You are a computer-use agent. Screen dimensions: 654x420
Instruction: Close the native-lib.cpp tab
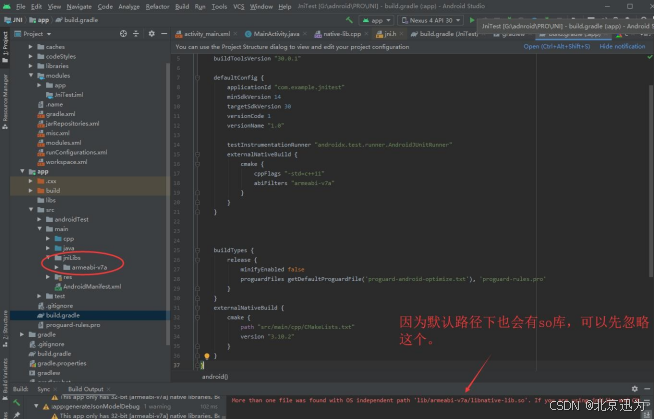point(367,34)
